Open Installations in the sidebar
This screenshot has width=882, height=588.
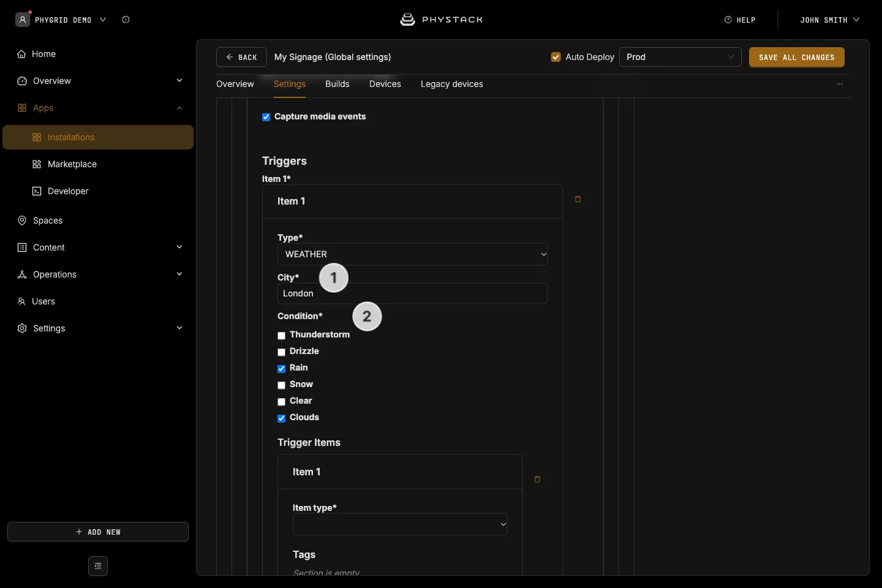[x=98, y=137]
